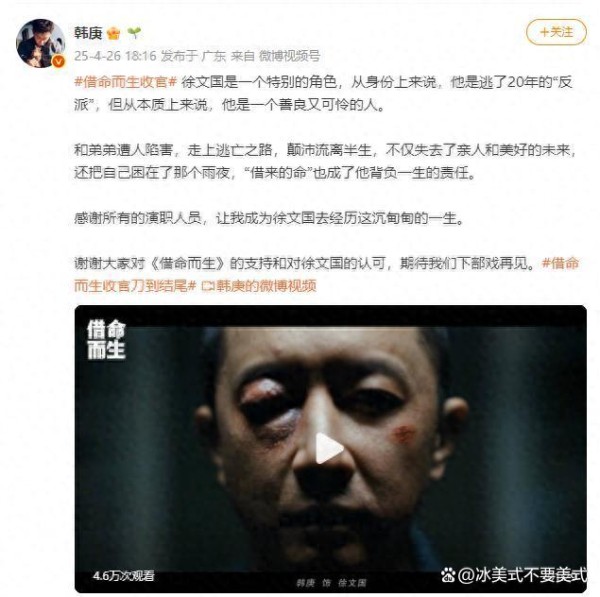Click the 借命而生 logo on the video

(x=106, y=340)
